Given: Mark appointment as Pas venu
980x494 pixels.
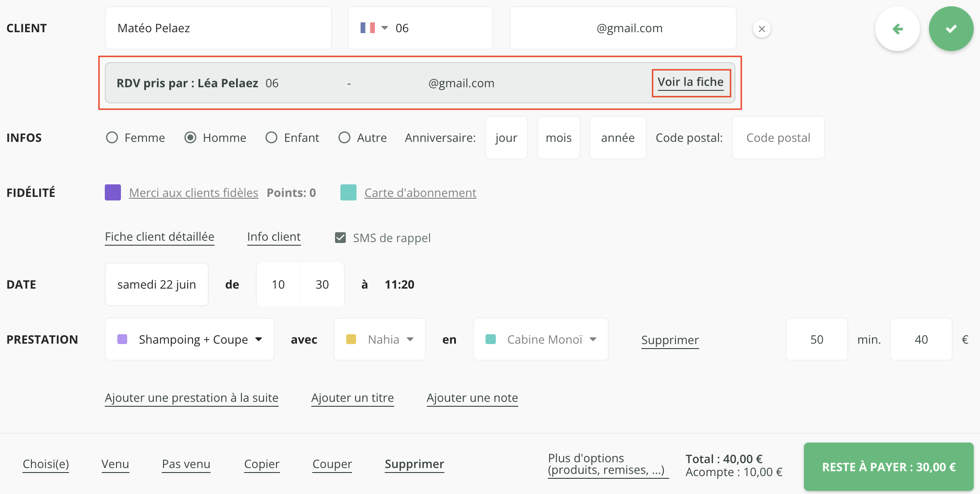Looking at the screenshot, I should coord(186,464).
